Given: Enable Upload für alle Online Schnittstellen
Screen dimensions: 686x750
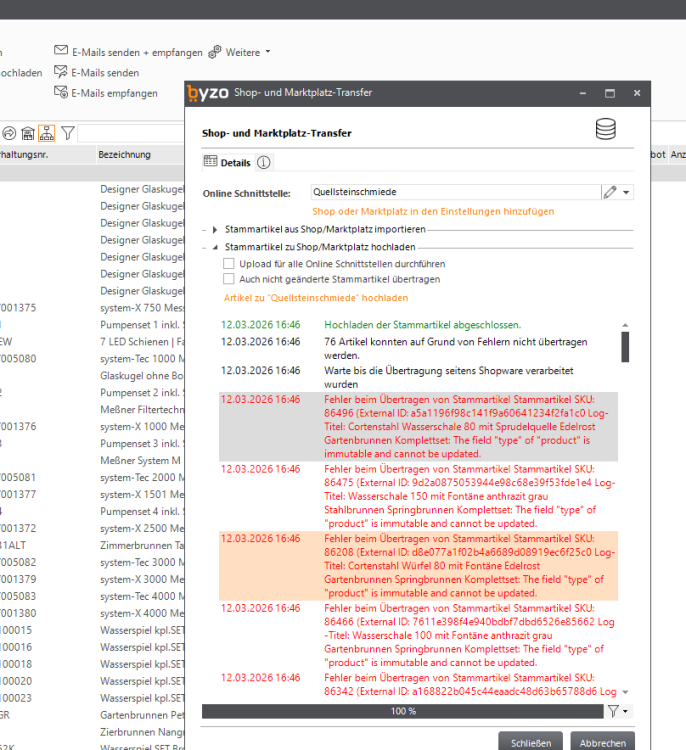Looking at the screenshot, I should [229, 264].
